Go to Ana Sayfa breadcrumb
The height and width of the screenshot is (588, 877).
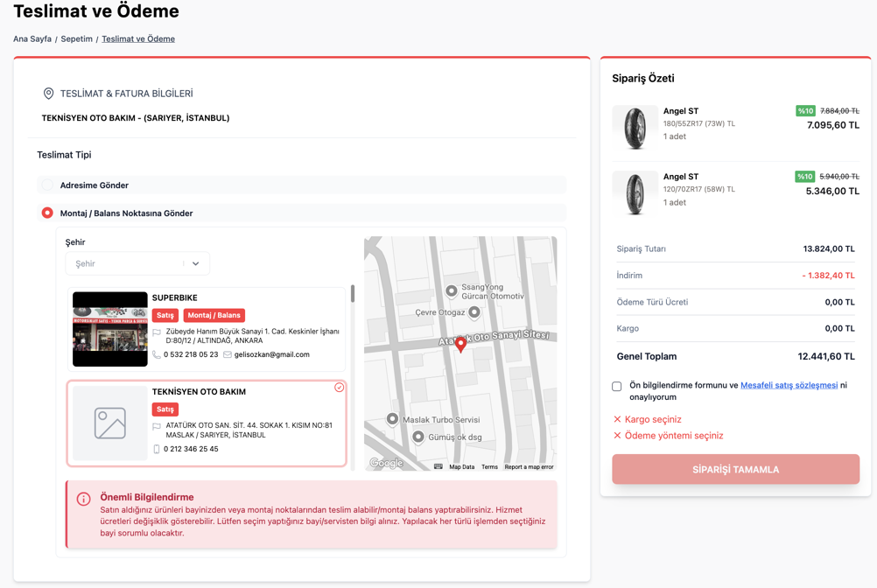pyautogui.click(x=32, y=38)
